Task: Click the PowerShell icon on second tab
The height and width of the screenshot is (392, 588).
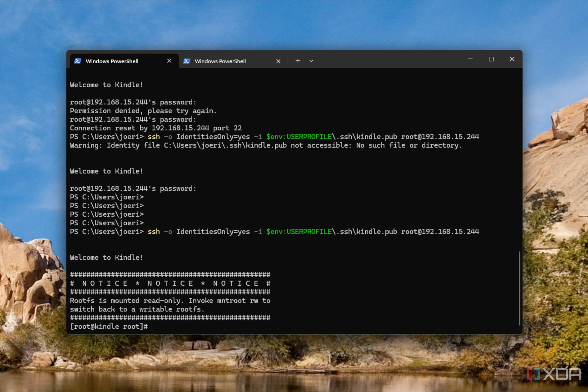Action: tap(187, 61)
